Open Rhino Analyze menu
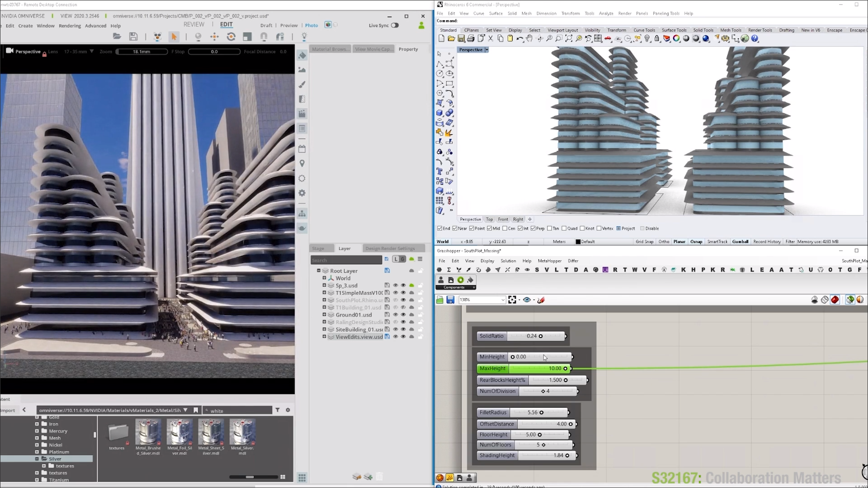The image size is (868, 488). [x=606, y=14]
